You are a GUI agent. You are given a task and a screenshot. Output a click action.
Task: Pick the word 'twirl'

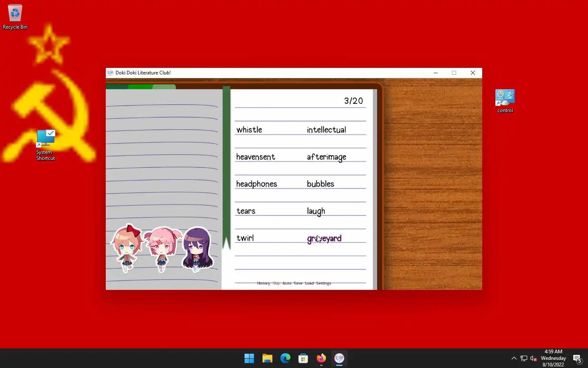tap(245, 238)
